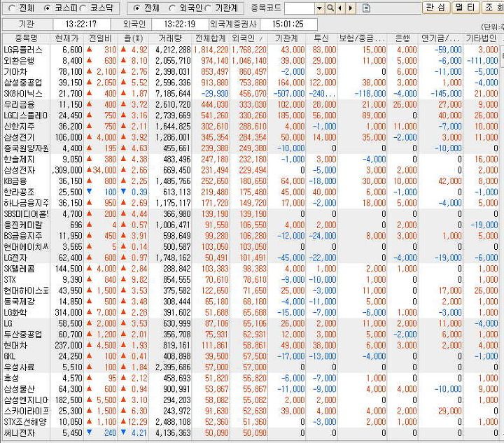Click the 종목코드 input field
Image resolution: width=504 pixels, height=443 pixels.
pos(300,8)
